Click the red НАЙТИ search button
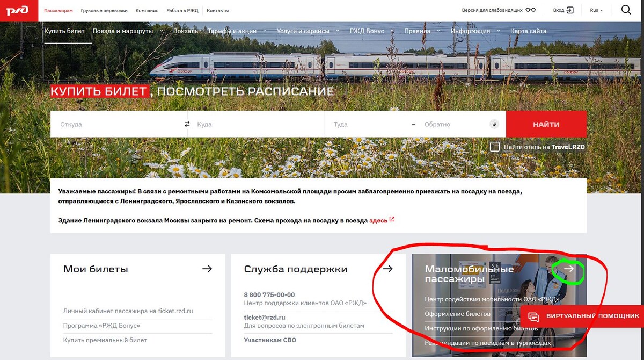This screenshot has width=644, height=360. click(546, 124)
